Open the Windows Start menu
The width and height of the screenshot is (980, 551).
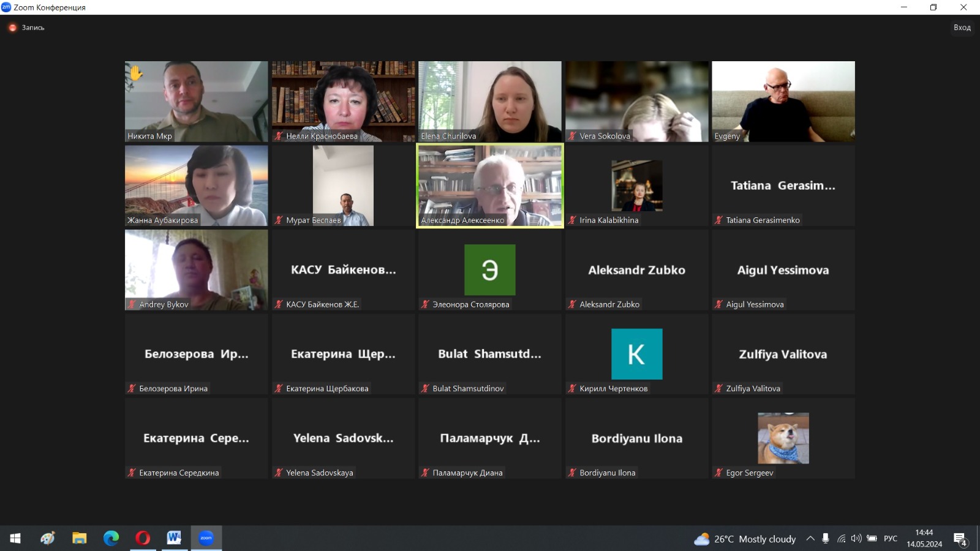point(15,538)
